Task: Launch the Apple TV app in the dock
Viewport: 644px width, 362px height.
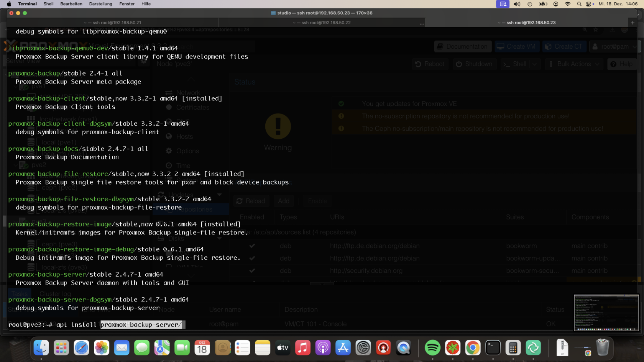Action: (283, 348)
